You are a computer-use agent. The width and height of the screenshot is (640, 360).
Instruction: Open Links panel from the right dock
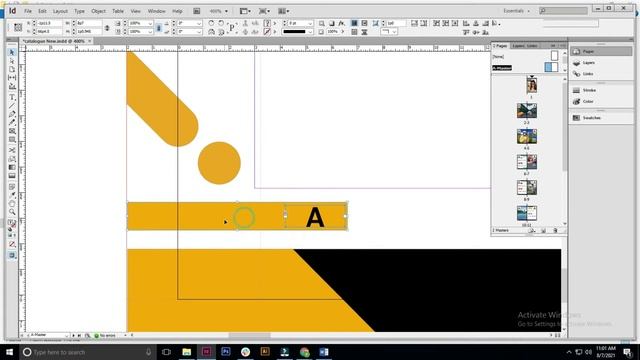click(x=601, y=74)
